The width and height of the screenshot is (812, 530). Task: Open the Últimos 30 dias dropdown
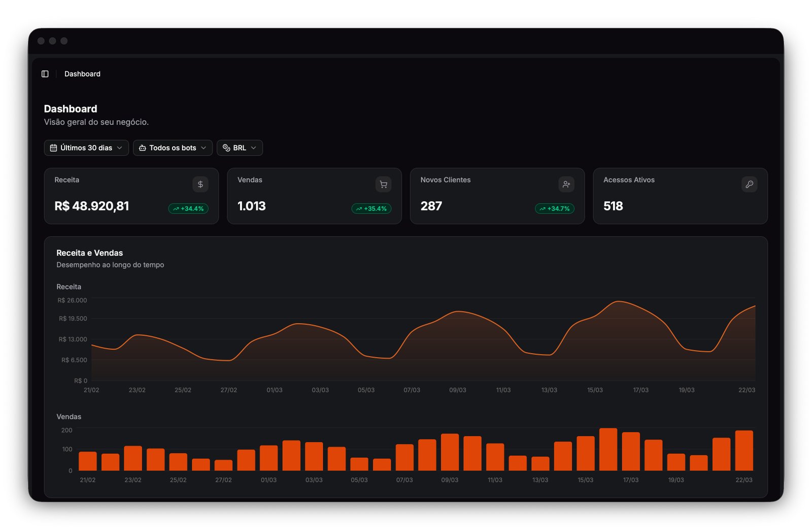86,148
